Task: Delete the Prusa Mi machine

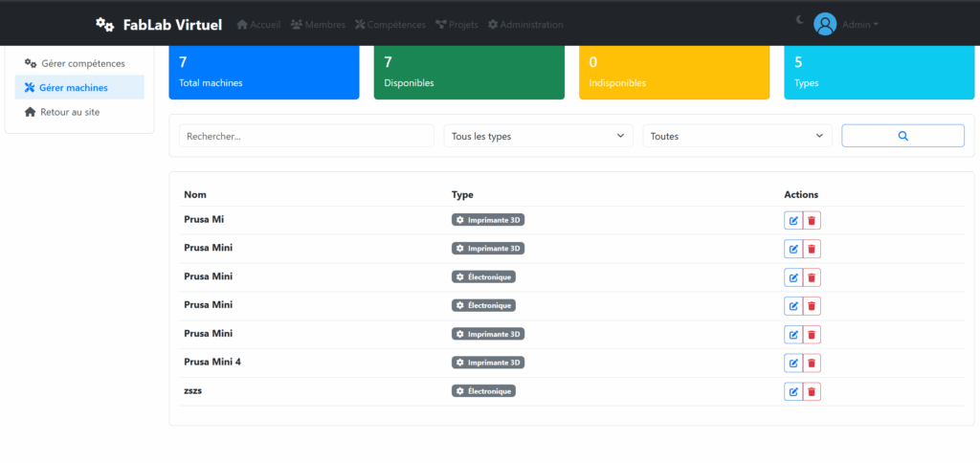Action: 812,221
